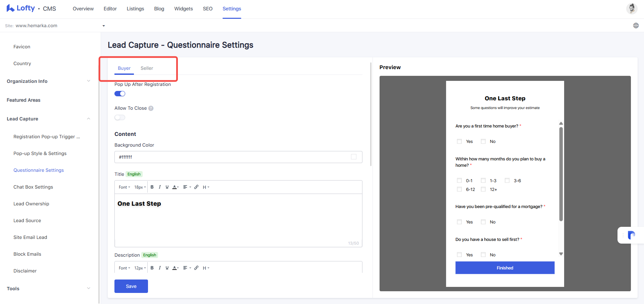Open Title editor Font dropdown
The height and width of the screenshot is (304, 644).
click(125, 187)
